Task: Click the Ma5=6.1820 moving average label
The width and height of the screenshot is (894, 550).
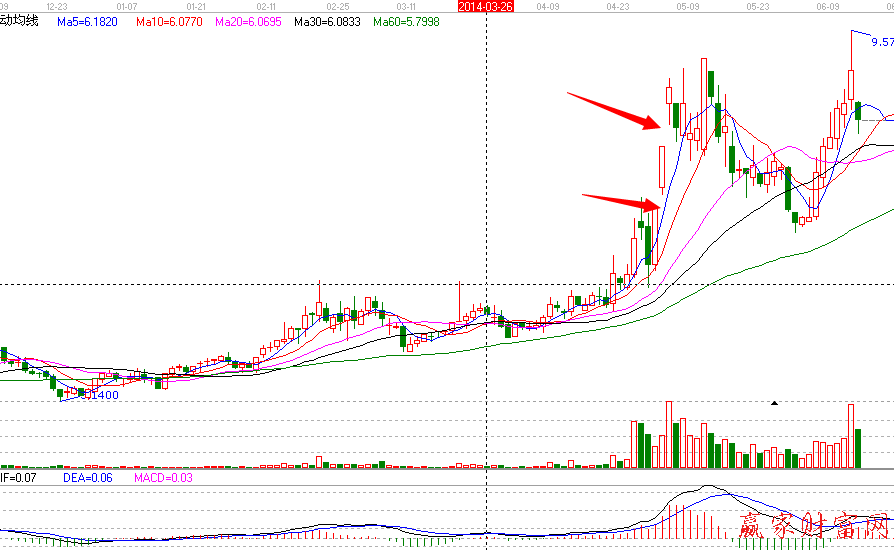Action: pyautogui.click(x=87, y=21)
